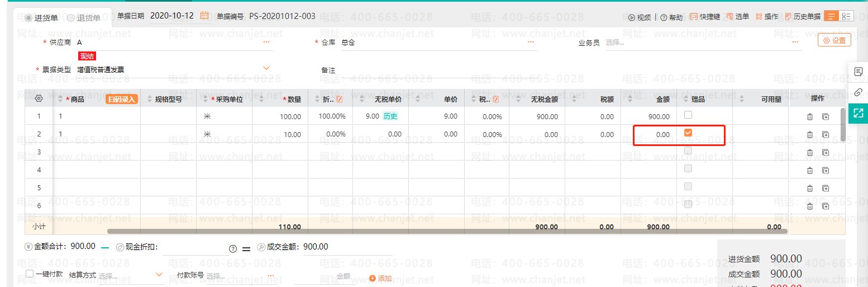Open the 视频 video tutorial

tap(640, 17)
